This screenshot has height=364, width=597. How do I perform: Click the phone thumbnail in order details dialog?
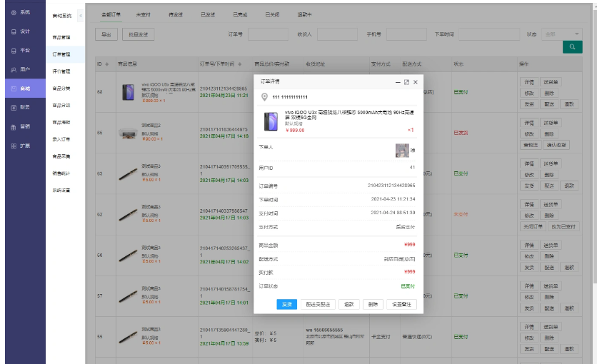click(x=271, y=121)
